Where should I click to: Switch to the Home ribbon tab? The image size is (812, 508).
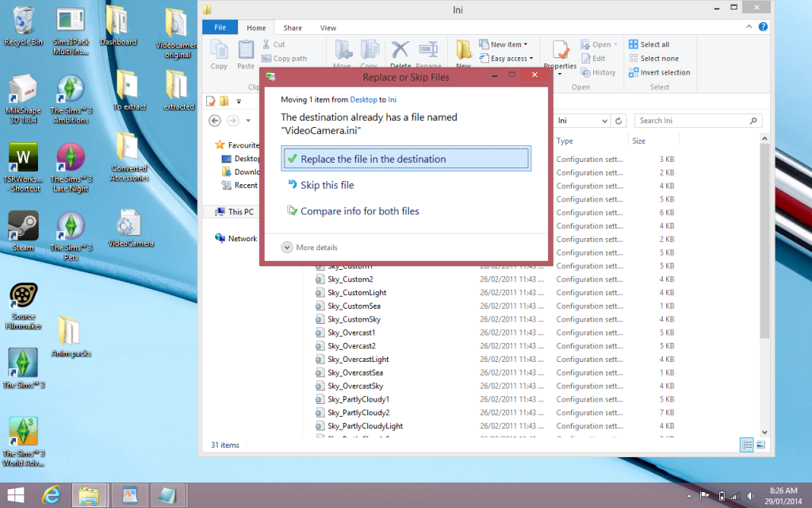pyautogui.click(x=256, y=28)
